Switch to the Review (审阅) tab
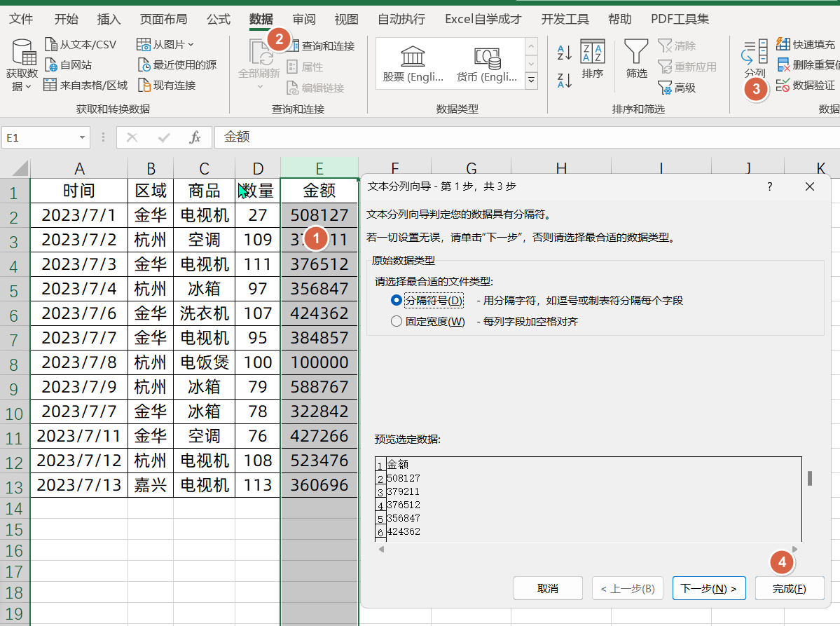 click(304, 20)
